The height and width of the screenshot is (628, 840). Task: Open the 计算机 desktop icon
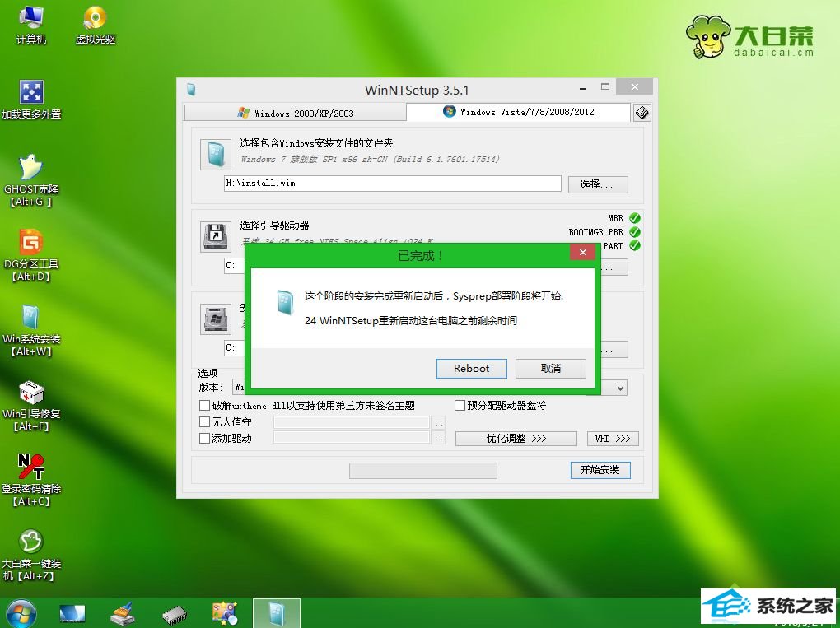(x=31, y=25)
